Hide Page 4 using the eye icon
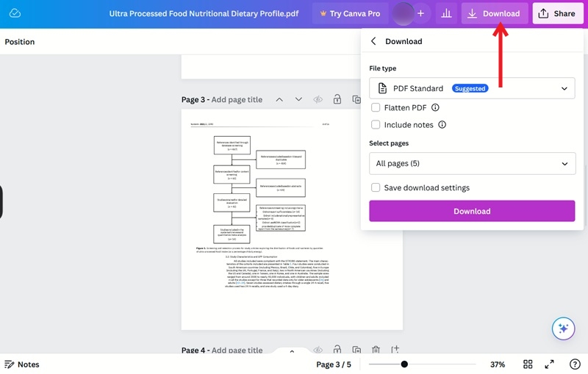Viewport: 588px width, 374px height. click(x=318, y=350)
